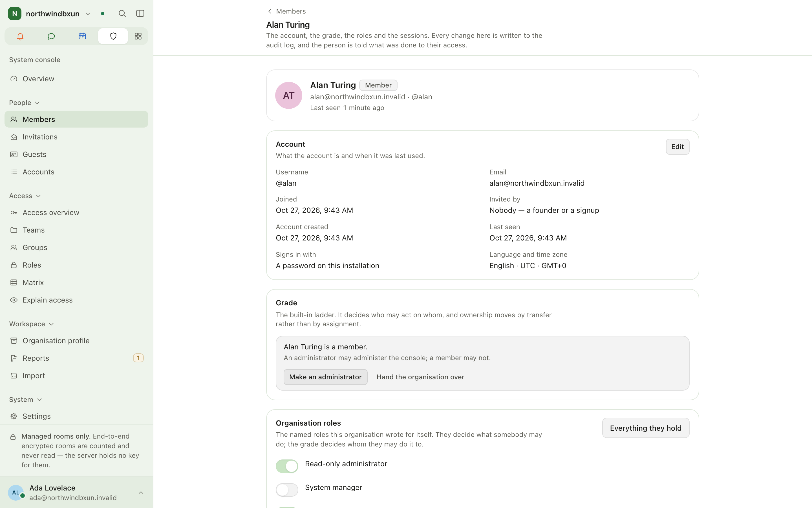Viewport: 812px width, 508px height.
Task: Click the northwindbxun workspace logo
Action: (x=14, y=14)
